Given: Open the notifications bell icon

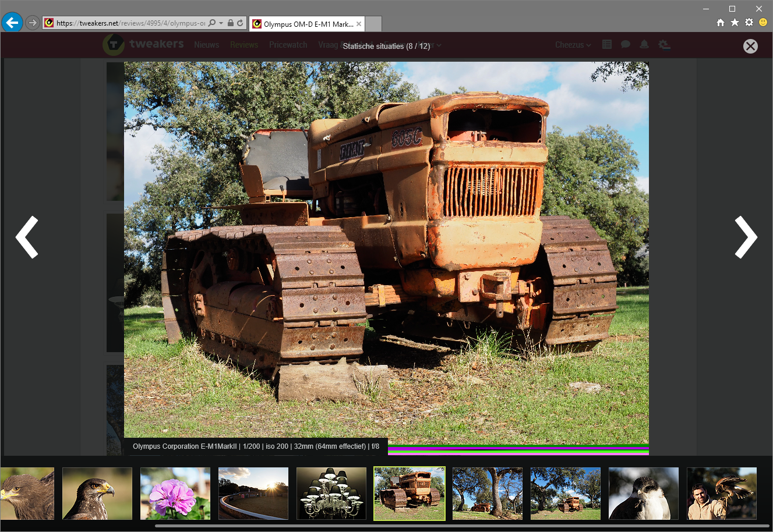Looking at the screenshot, I should (x=644, y=44).
